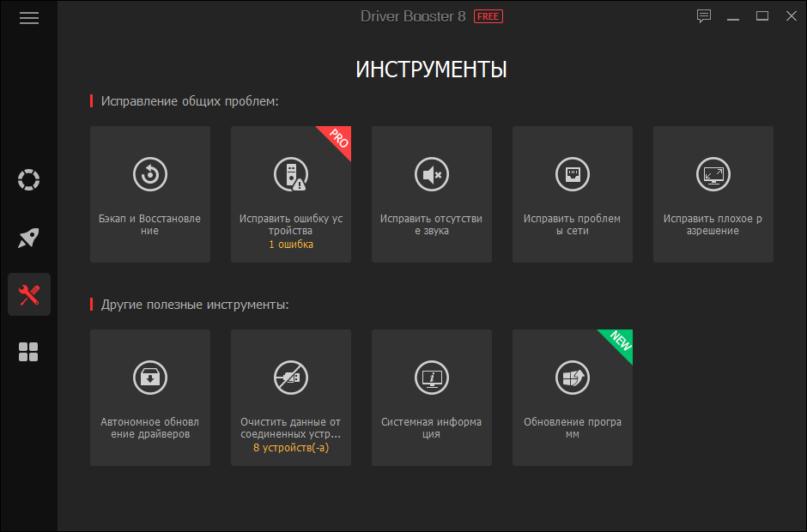Viewport: 807px width, 532px height.
Task: Open 'Автономное обновление драйверов' tool label
Action: click(149, 428)
